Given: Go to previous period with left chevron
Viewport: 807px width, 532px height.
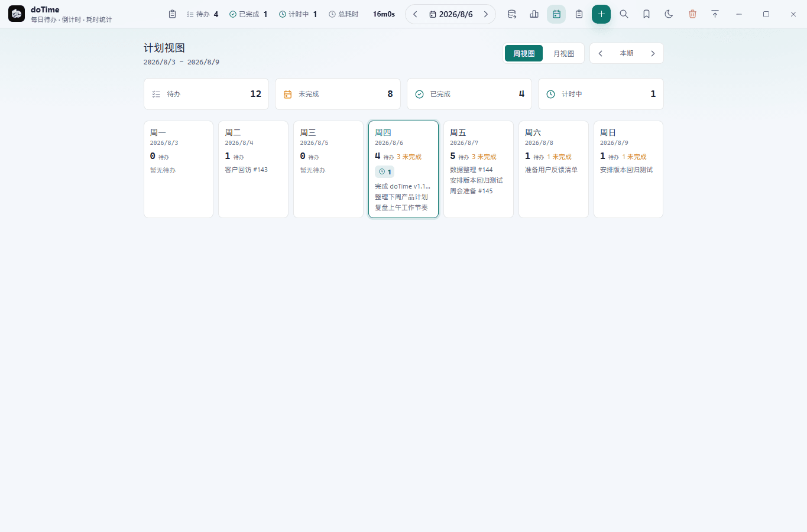Looking at the screenshot, I should click(x=601, y=53).
